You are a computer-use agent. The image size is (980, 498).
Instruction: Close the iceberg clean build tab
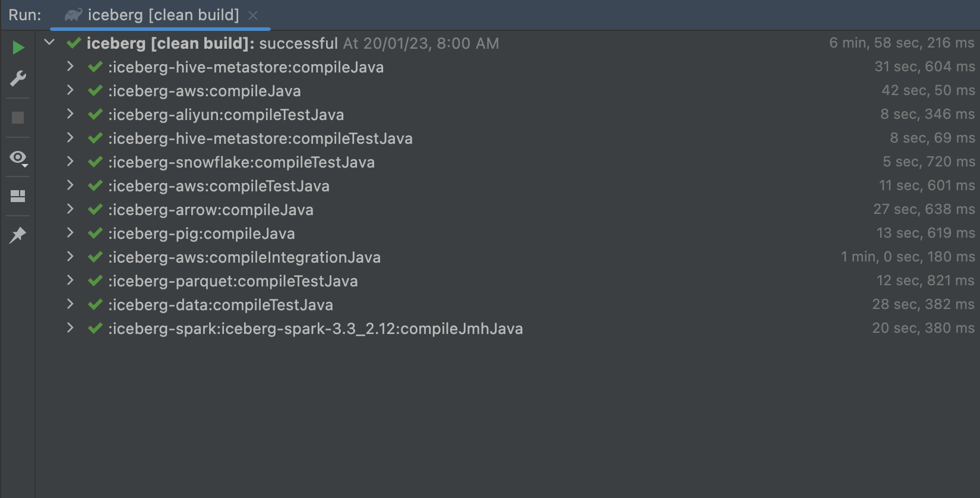tap(254, 15)
